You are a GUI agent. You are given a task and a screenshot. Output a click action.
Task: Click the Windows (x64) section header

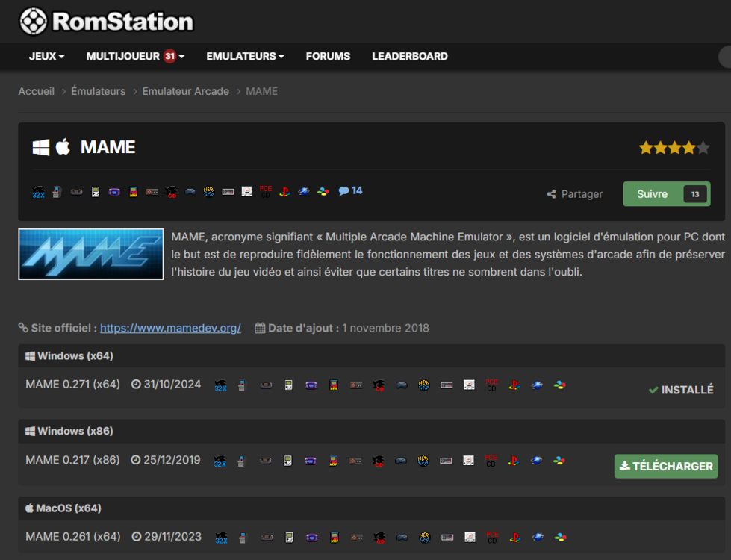point(372,356)
